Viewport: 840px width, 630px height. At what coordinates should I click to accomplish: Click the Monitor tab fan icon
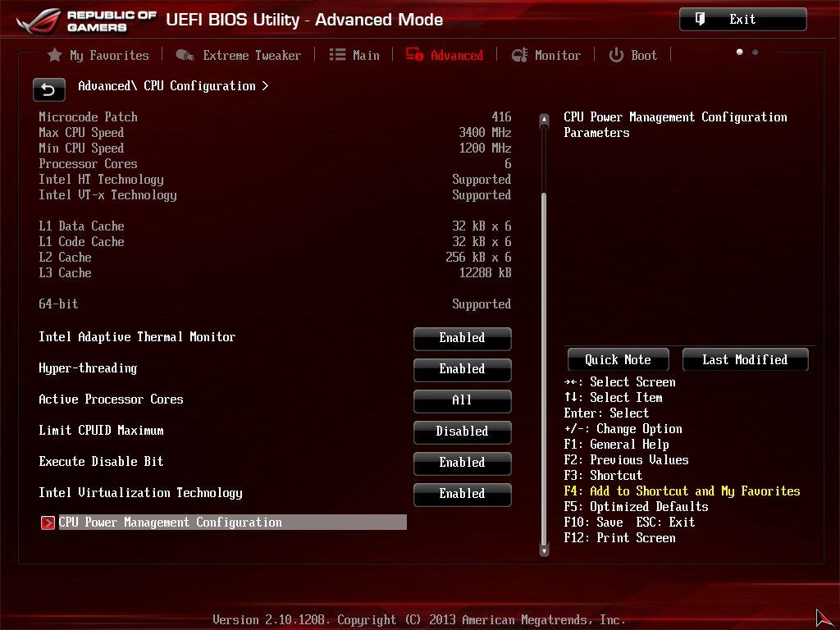(x=519, y=55)
